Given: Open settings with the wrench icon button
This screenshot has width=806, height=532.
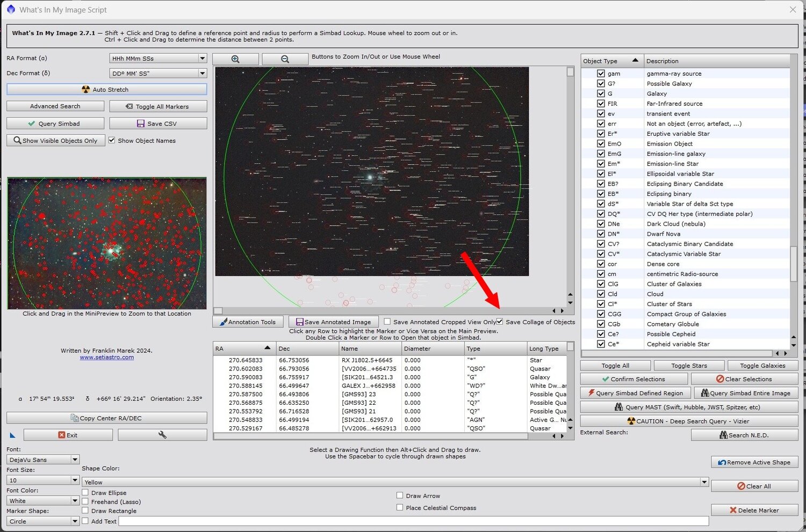Looking at the screenshot, I should coord(162,435).
